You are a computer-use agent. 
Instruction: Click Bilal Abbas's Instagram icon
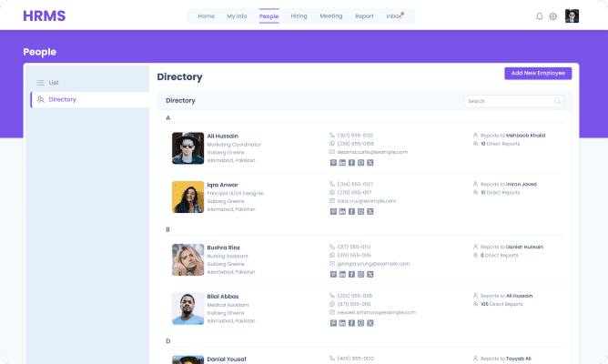[x=360, y=324]
